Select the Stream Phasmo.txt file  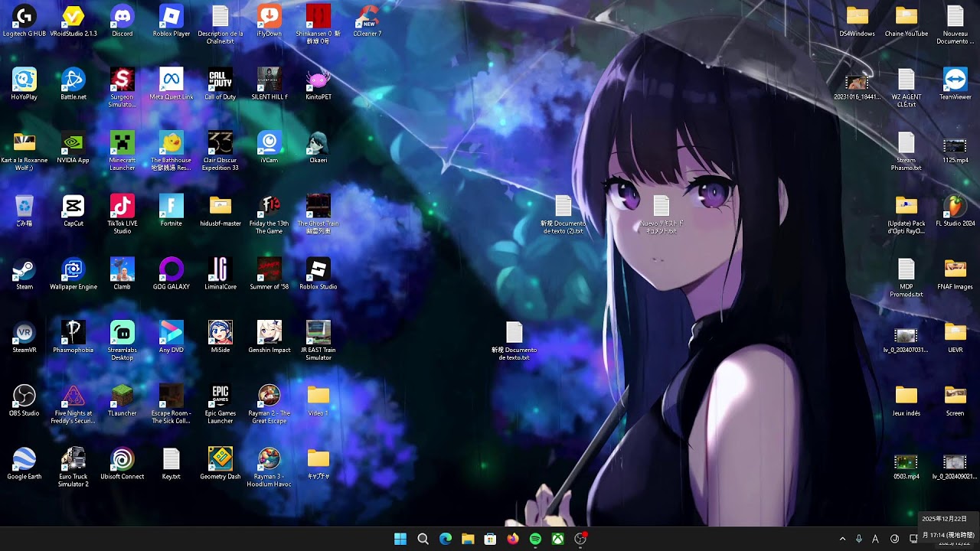[906, 151]
